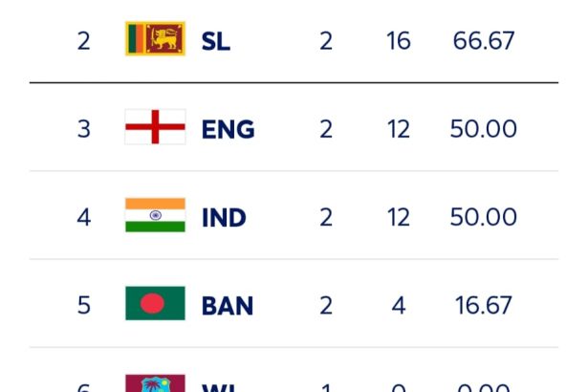This screenshot has height=392, width=588.
Task: Click rank number 5 in the standings
Action: click(83, 305)
